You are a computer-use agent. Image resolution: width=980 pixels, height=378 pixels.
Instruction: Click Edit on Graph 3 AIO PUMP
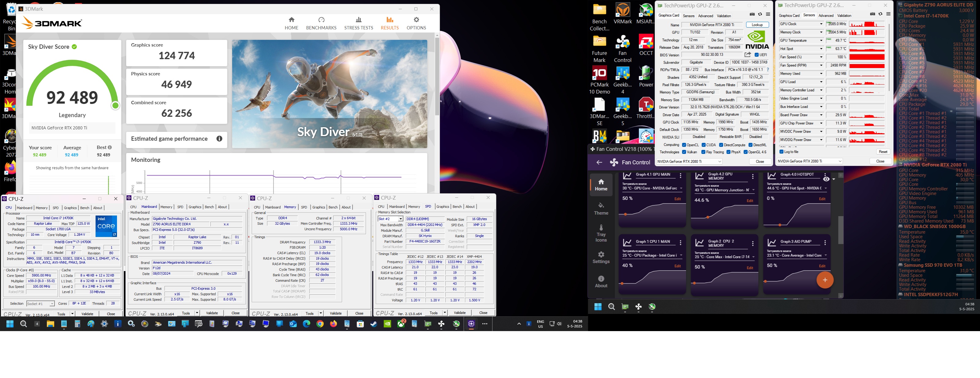click(822, 266)
